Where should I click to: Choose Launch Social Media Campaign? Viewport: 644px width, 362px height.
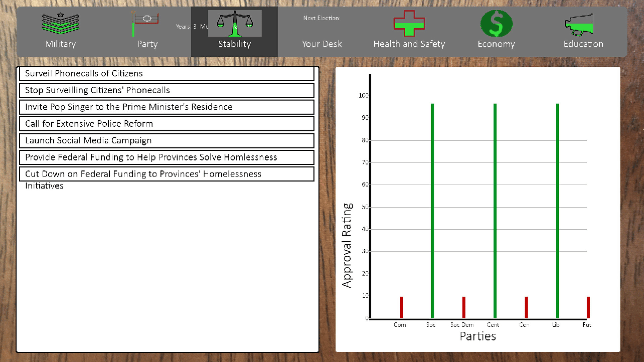[167, 140]
